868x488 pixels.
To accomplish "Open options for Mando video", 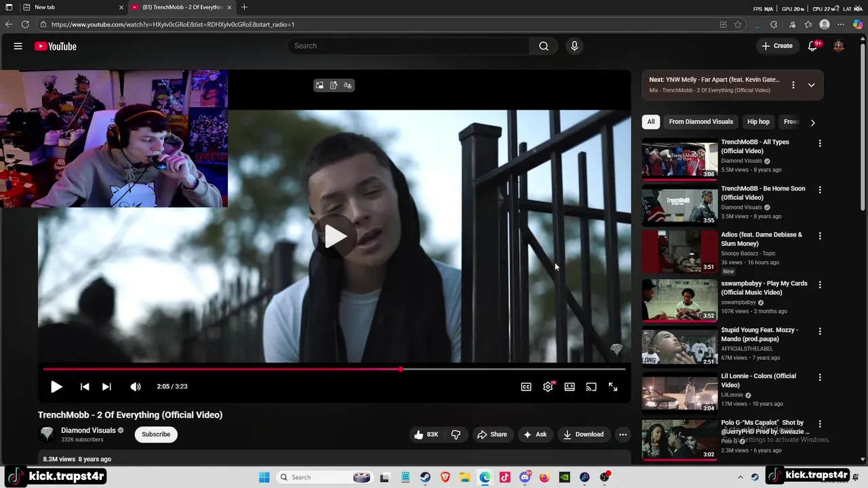I will coord(820,331).
